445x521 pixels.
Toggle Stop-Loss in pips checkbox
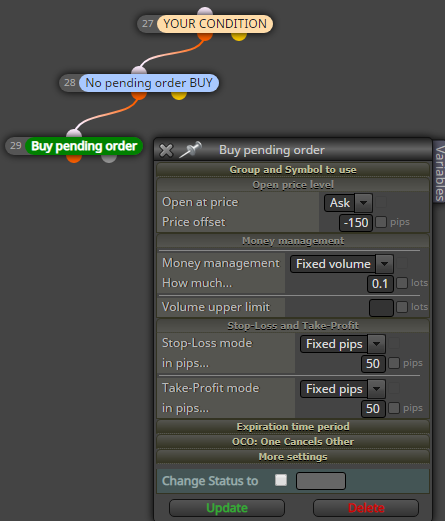pos(394,363)
